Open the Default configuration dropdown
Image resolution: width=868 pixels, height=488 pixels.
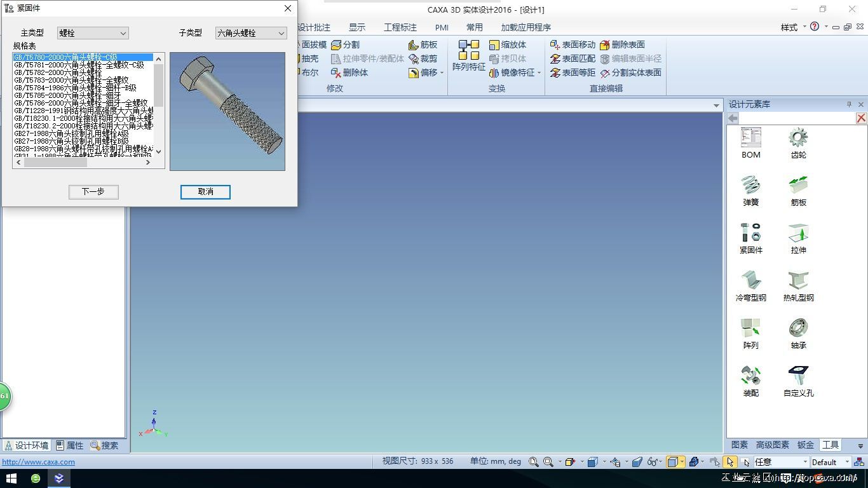(831, 462)
